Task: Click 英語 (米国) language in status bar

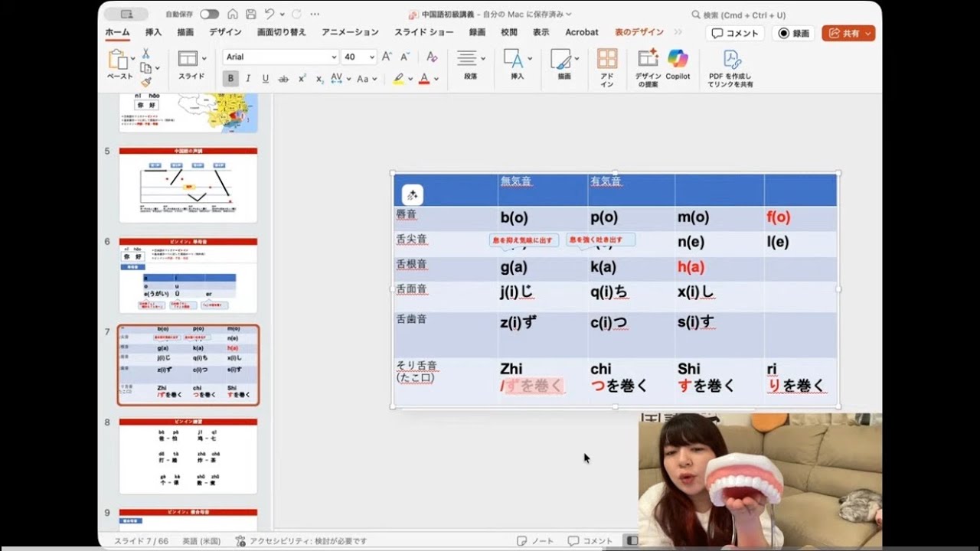Action: coord(202,541)
